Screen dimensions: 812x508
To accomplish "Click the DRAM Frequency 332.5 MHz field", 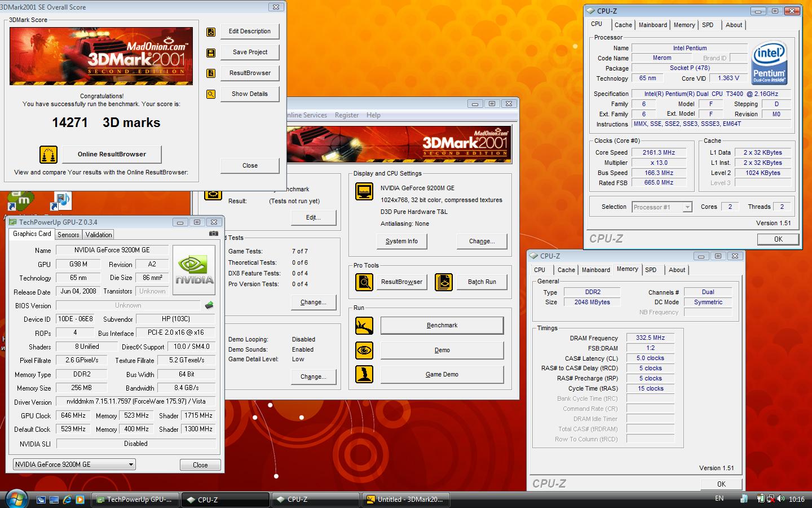I will 651,338.
